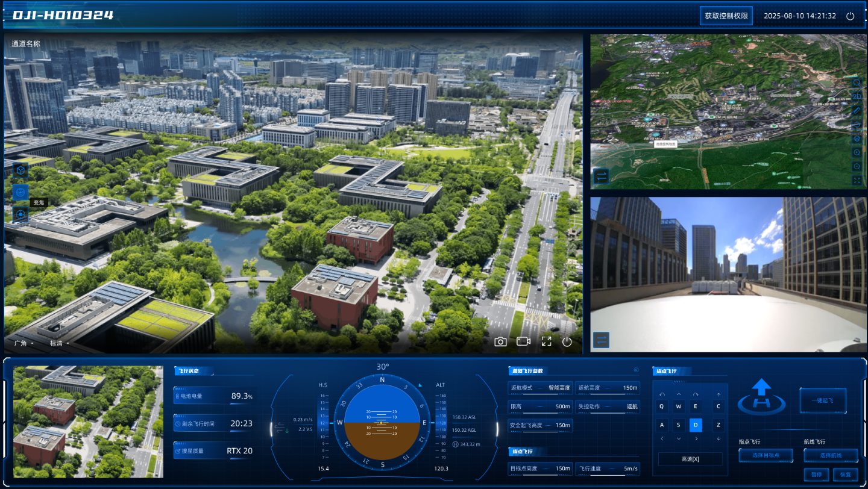This screenshot has width=868, height=489.
Task: Click 选择目标点 under waypoint flight
Action: click(x=766, y=455)
